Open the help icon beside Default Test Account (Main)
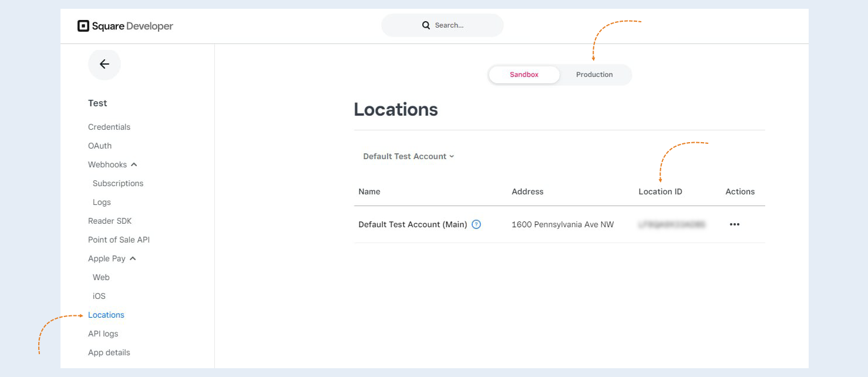Viewport: 868px width, 377px height. [476, 224]
